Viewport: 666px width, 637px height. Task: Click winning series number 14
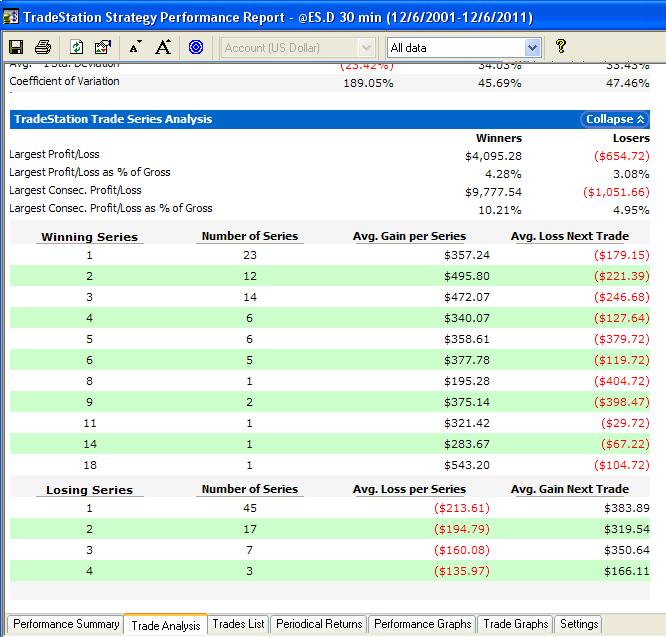click(90, 444)
